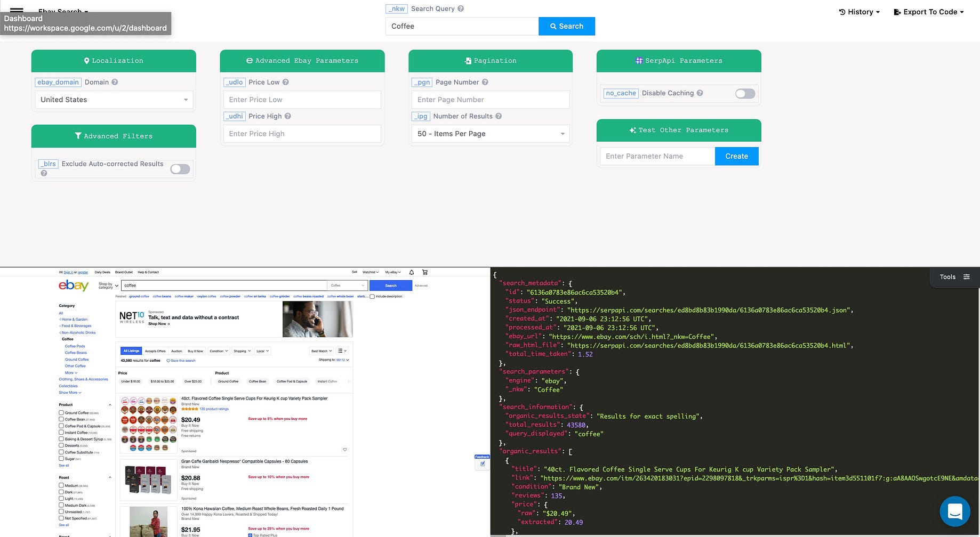
Task: Switch to the All Listings tab
Action: (x=131, y=351)
